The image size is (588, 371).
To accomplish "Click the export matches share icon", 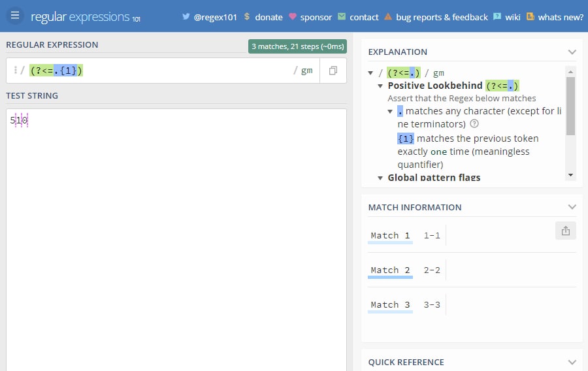I will coord(566,231).
